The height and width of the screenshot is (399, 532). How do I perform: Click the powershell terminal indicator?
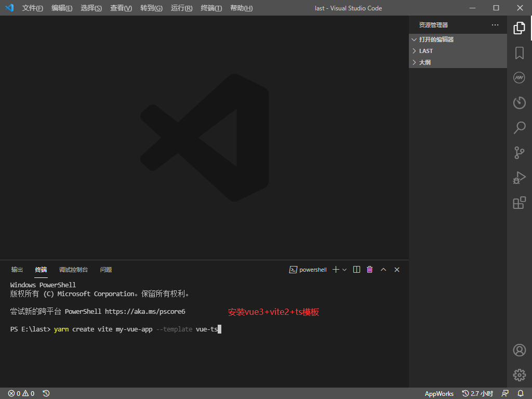(x=308, y=270)
